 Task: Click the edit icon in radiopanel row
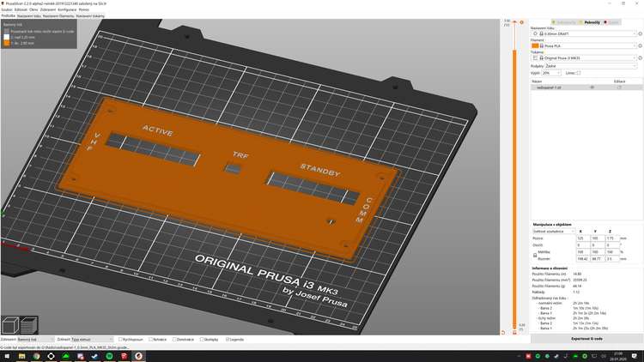pos(619,87)
